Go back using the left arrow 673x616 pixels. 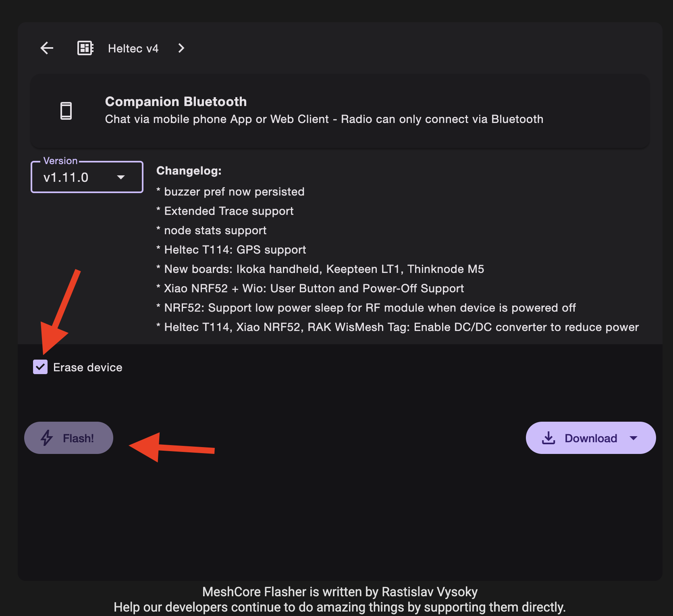pyautogui.click(x=47, y=48)
